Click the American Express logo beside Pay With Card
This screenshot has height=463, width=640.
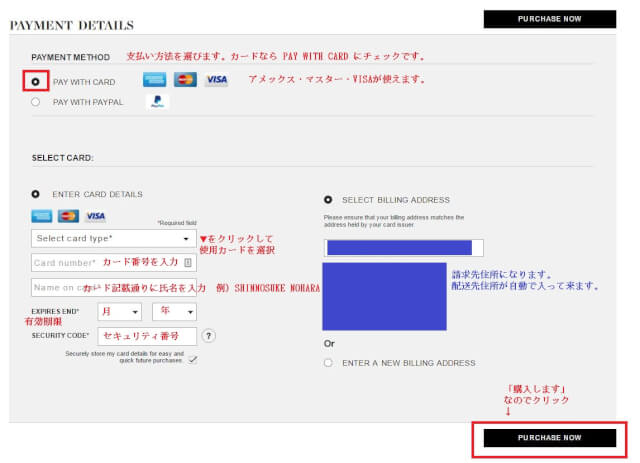point(154,80)
